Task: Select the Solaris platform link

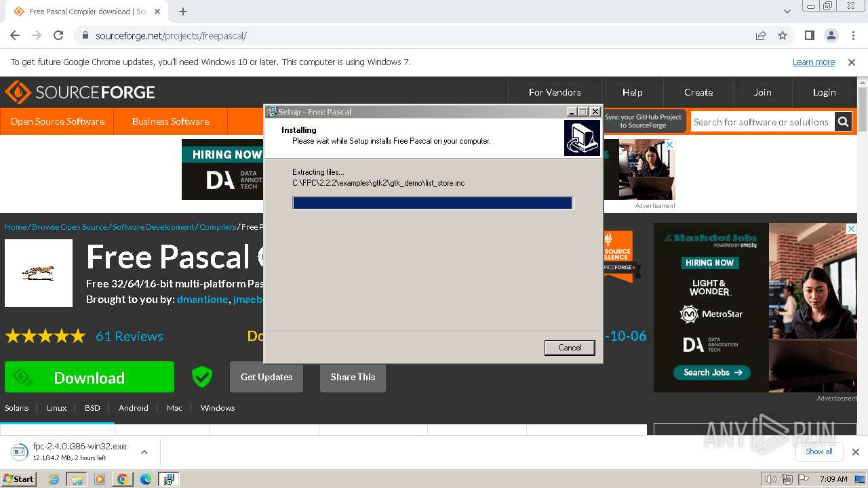Action: (x=17, y=408)
